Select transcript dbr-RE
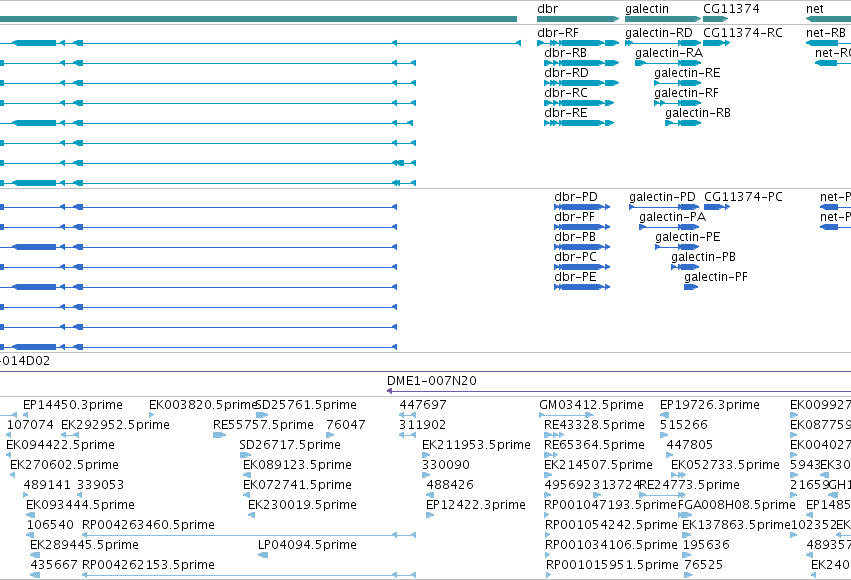Screen dimensions: 851x580 (566, 113)
